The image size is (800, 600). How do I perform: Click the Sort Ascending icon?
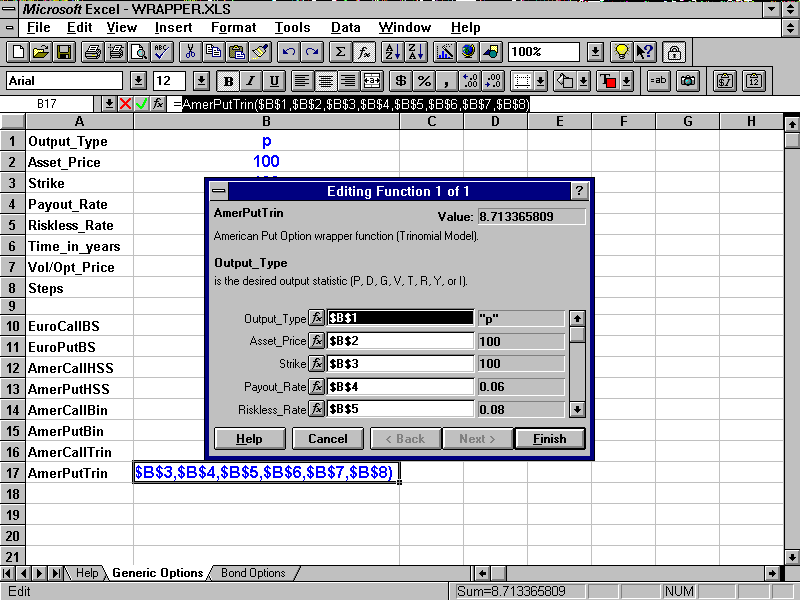(x=390, y=52)
